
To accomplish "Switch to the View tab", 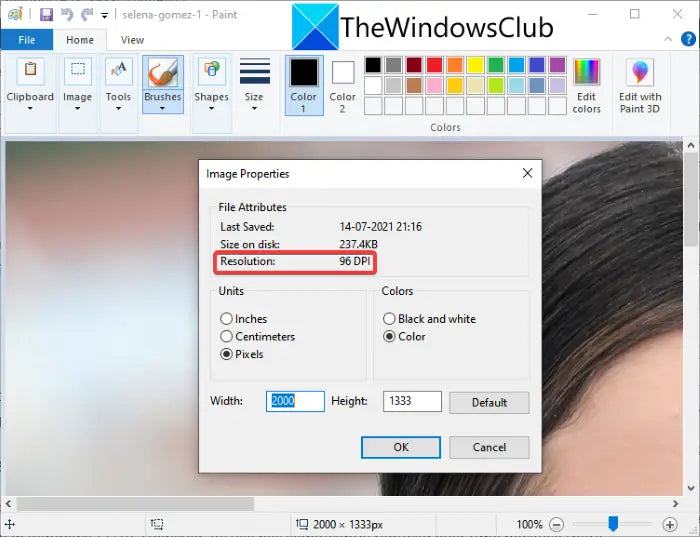I will point(132,40).
